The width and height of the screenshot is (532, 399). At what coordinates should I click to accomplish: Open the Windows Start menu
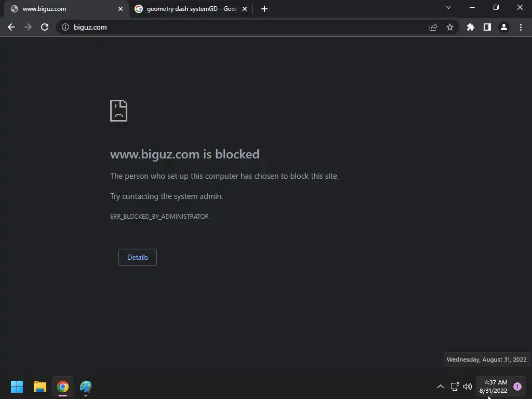17,387
